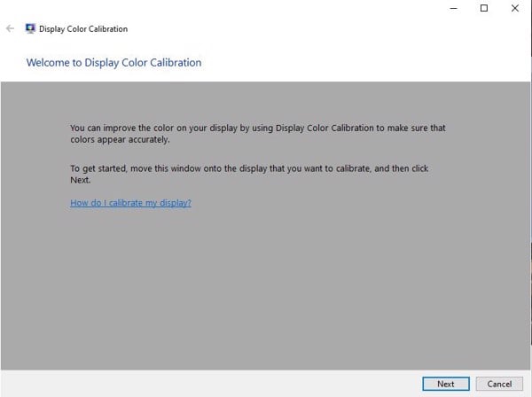The width and height of the screenshot is (532, 397).
Task: Click the back arrow in the header
Action: 10,28
